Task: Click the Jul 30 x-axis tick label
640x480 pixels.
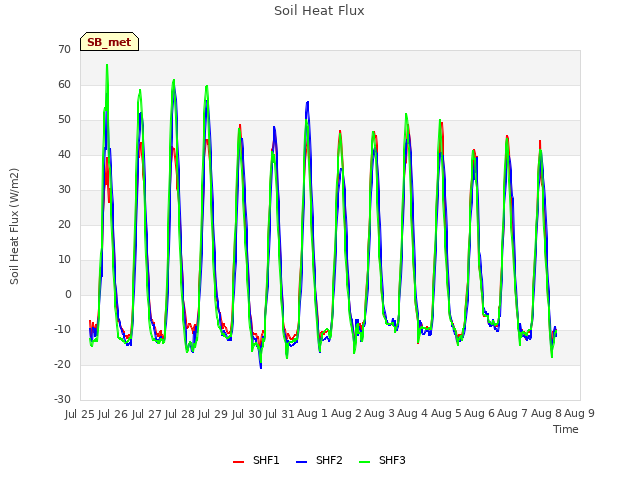Action: pyautogui.click(x=247, y=414)
